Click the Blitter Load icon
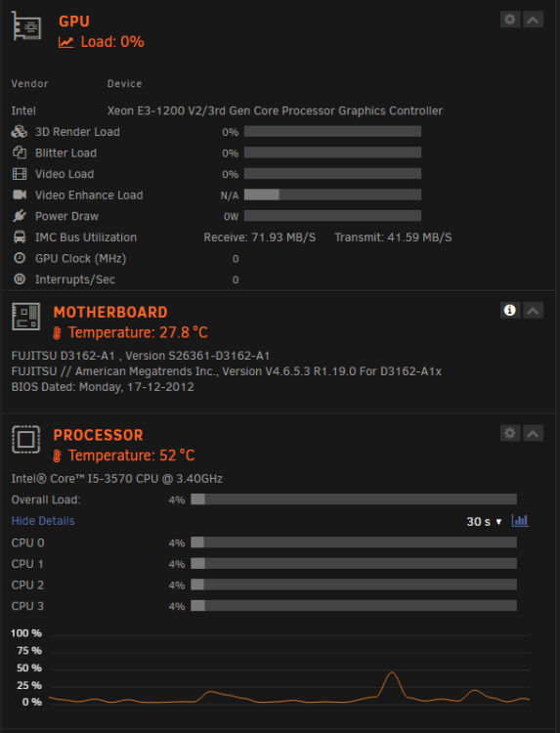This screenshot has width=560, height=733. 20,152
